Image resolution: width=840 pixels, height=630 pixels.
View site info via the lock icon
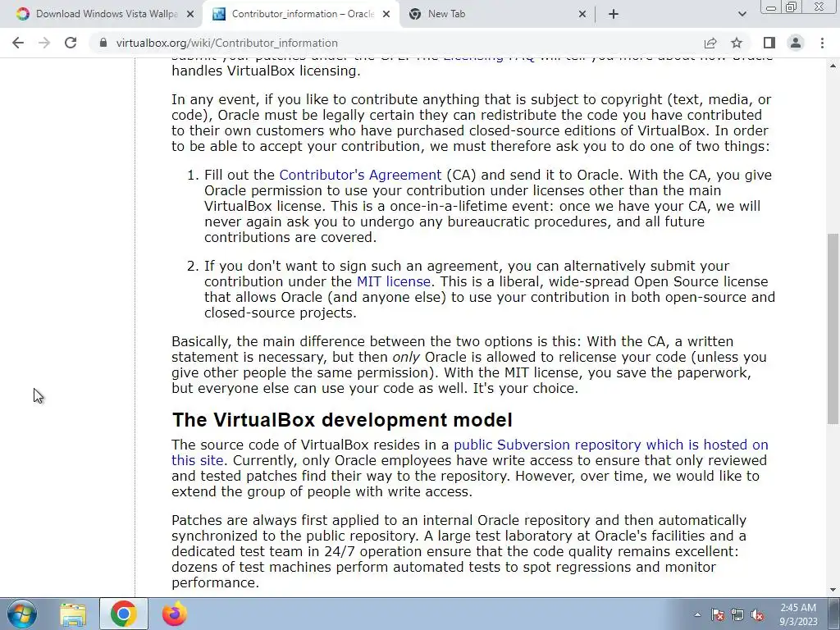point(103,43)
